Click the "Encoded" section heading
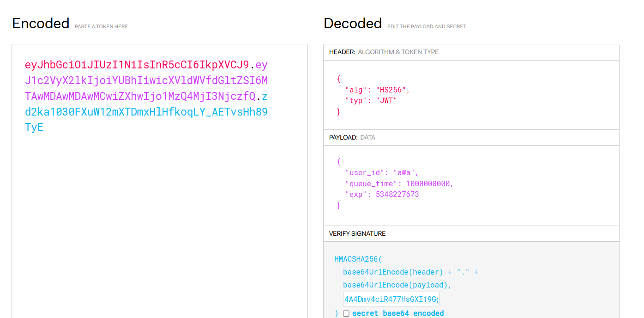 coord(41,23)
